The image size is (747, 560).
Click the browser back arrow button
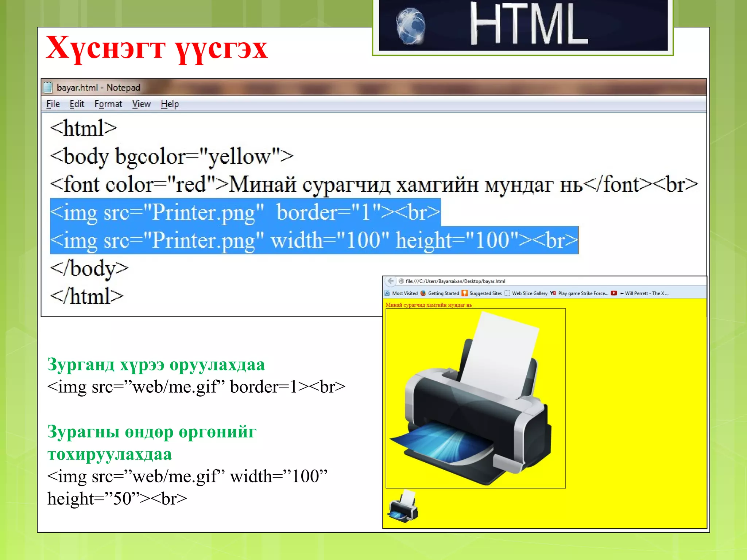point(391,281)
